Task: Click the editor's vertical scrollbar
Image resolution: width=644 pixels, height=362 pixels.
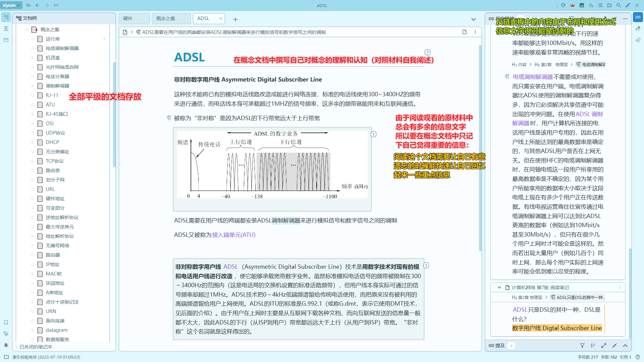Action: point(480,148)
